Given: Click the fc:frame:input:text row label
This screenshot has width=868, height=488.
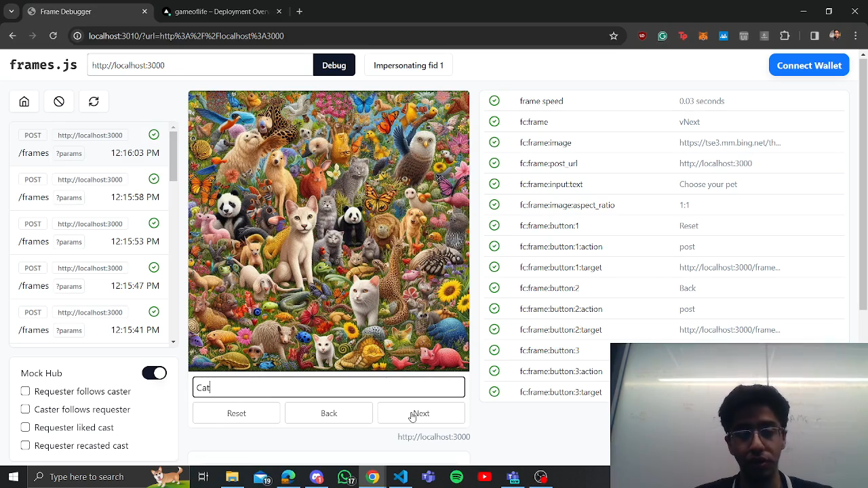Looking at the screenshot, I should [551, 184].
